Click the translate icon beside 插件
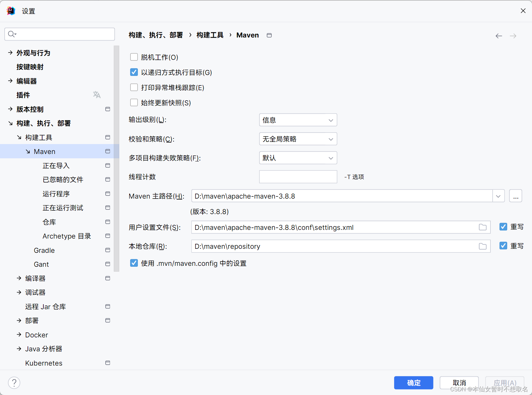532x395 pixels. (97, 95)
